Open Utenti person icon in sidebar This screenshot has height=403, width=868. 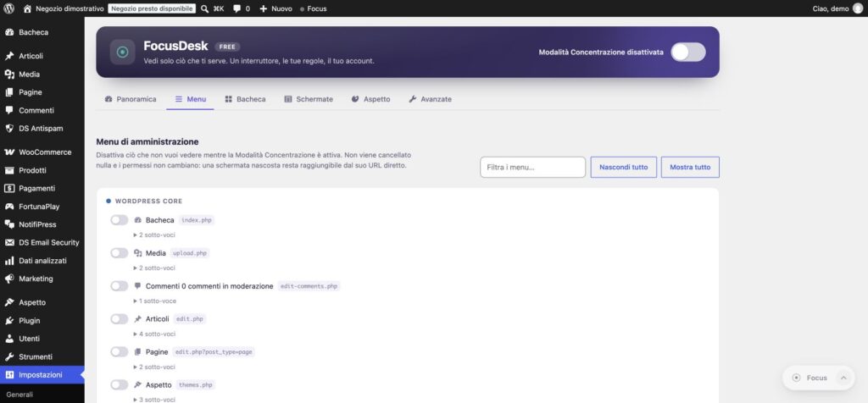pyautogui.click(x=8, y=339)
